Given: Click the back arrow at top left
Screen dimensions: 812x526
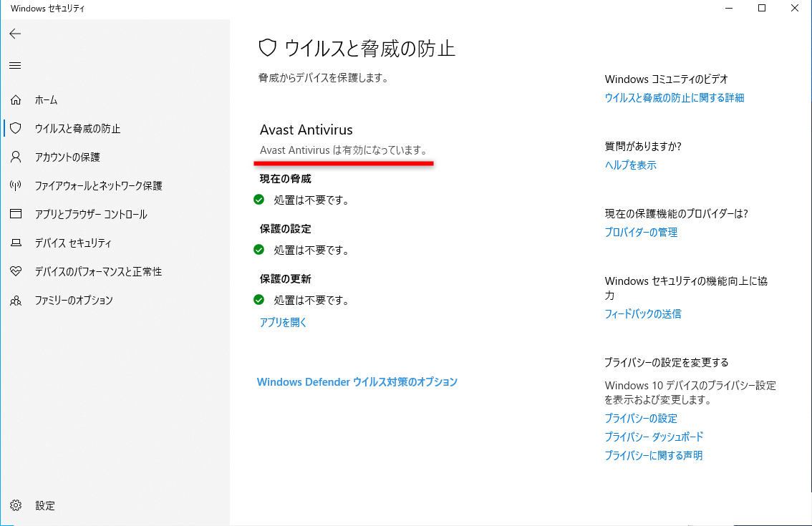Looking at the screenshot, I should click(x=14, y=33).
